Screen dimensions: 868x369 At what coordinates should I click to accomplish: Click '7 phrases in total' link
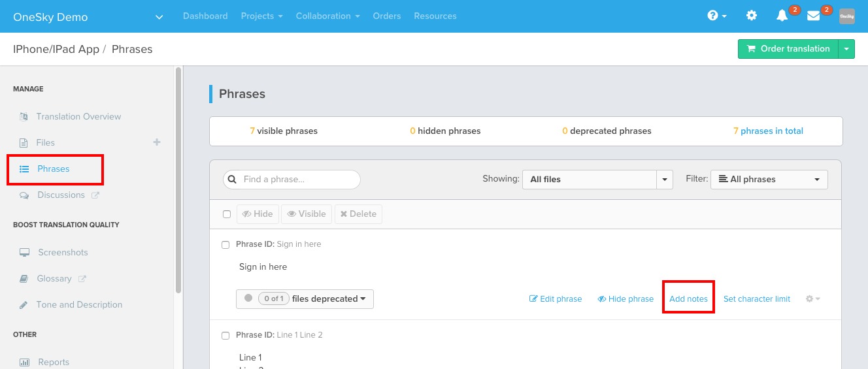(x=768, y=131)
